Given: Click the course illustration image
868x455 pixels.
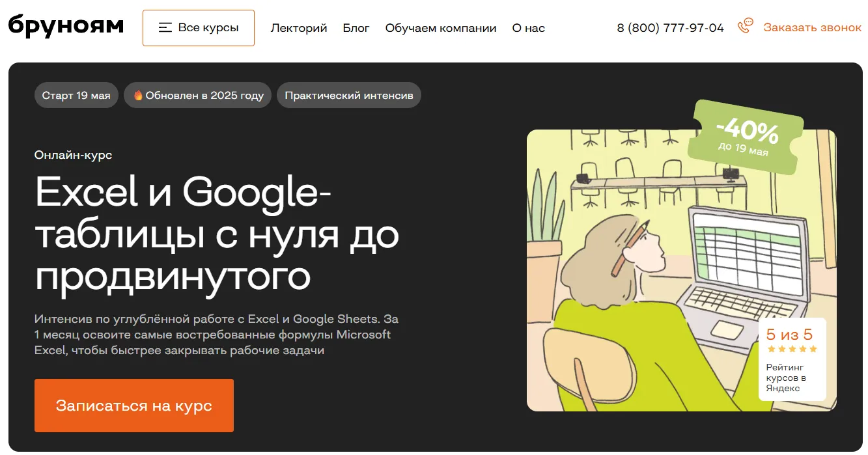Looking at the screenshot, I should click(x=681, y=270).
